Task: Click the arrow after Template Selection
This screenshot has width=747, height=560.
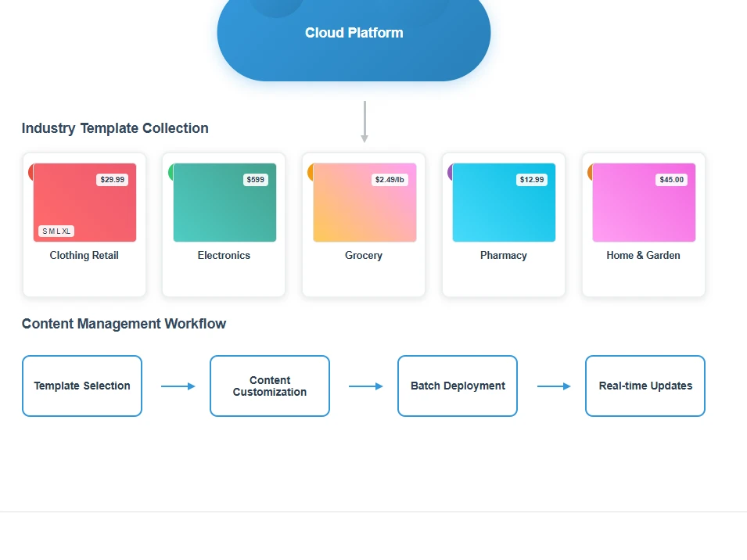Action: 178,386
